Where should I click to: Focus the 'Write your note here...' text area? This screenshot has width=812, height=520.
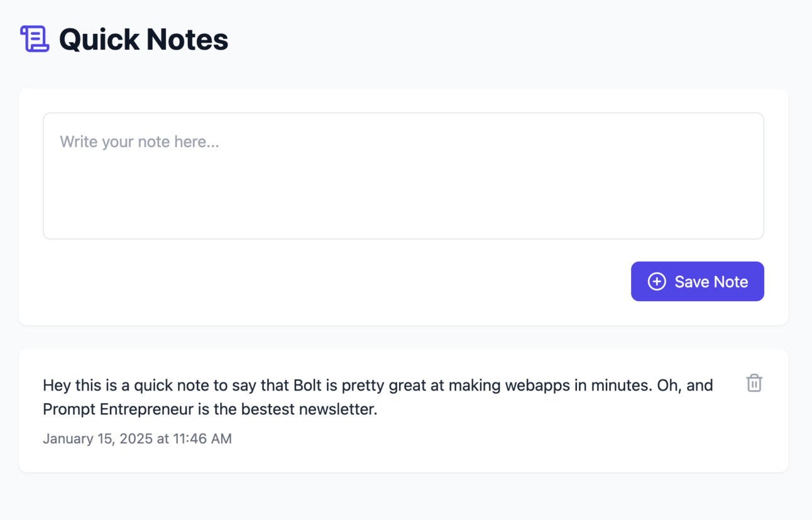click(403, 176)
